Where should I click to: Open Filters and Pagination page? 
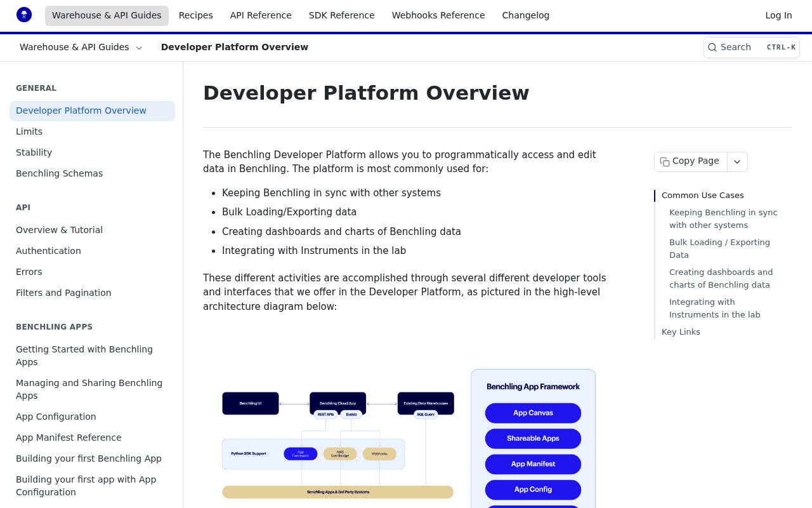(92, 293)
